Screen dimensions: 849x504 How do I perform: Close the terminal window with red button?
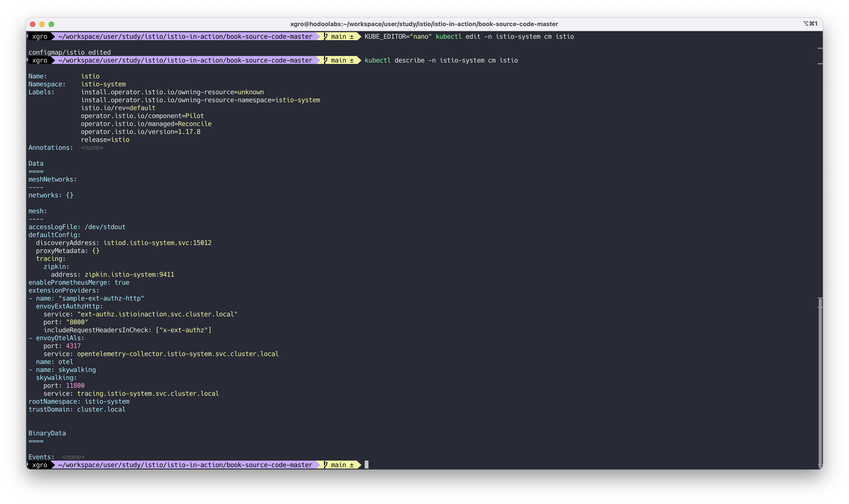[33, 24]
